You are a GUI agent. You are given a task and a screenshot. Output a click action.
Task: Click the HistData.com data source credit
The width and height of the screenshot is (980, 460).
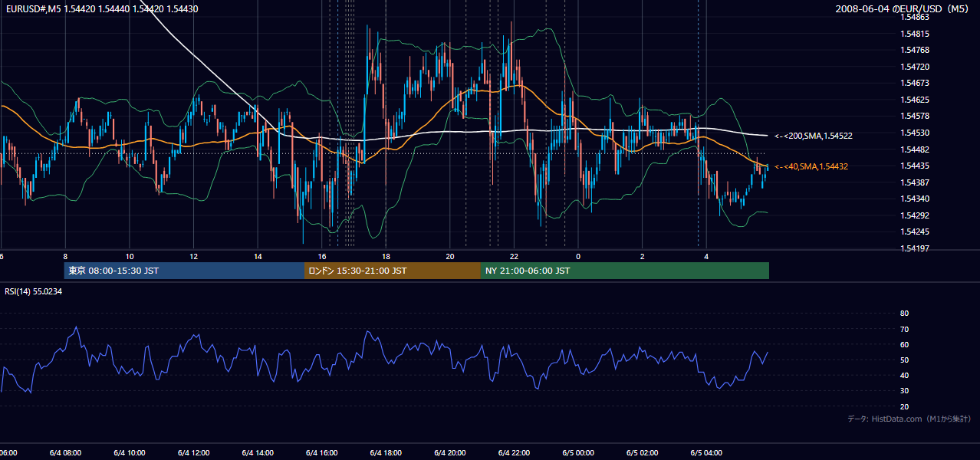909,419
